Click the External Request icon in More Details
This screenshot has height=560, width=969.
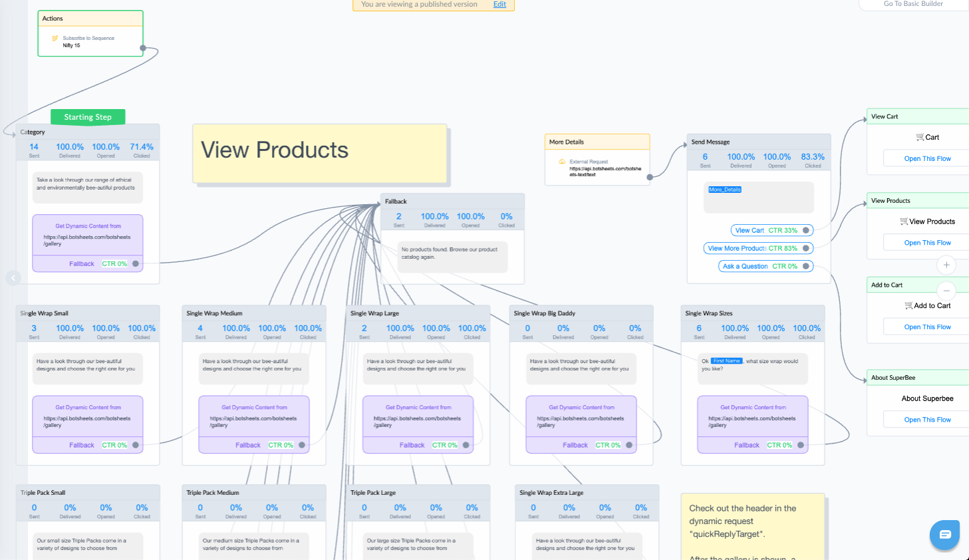pos(562,162)
